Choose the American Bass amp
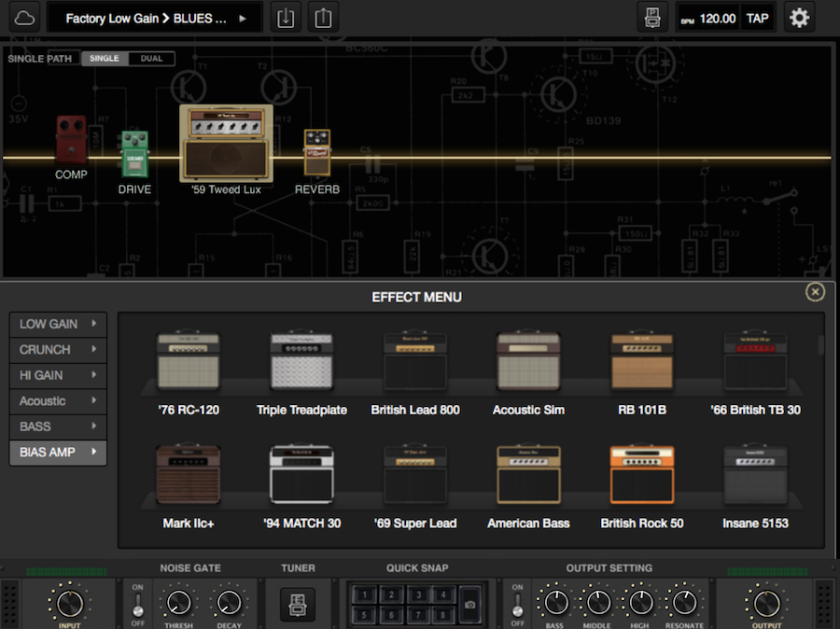 (529, 474)
